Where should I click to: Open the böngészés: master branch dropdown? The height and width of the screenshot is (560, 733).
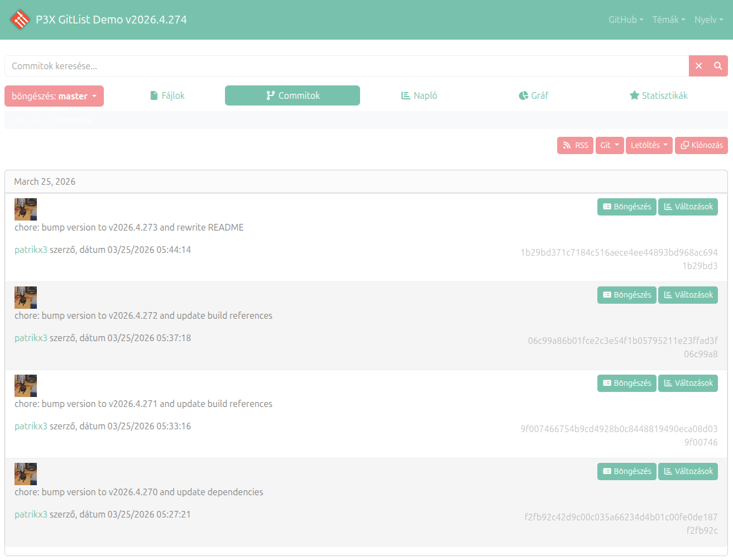(54, 95)
